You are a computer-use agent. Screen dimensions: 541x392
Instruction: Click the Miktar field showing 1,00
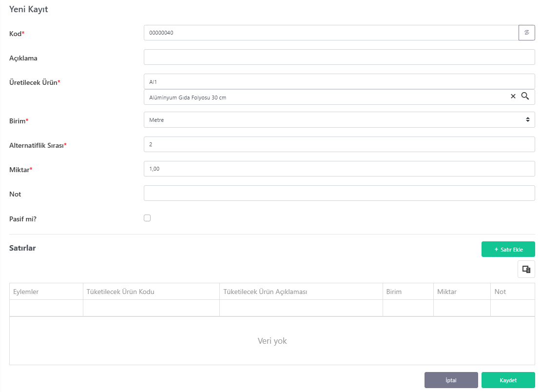pyautogui.click(x=339, y=169)
